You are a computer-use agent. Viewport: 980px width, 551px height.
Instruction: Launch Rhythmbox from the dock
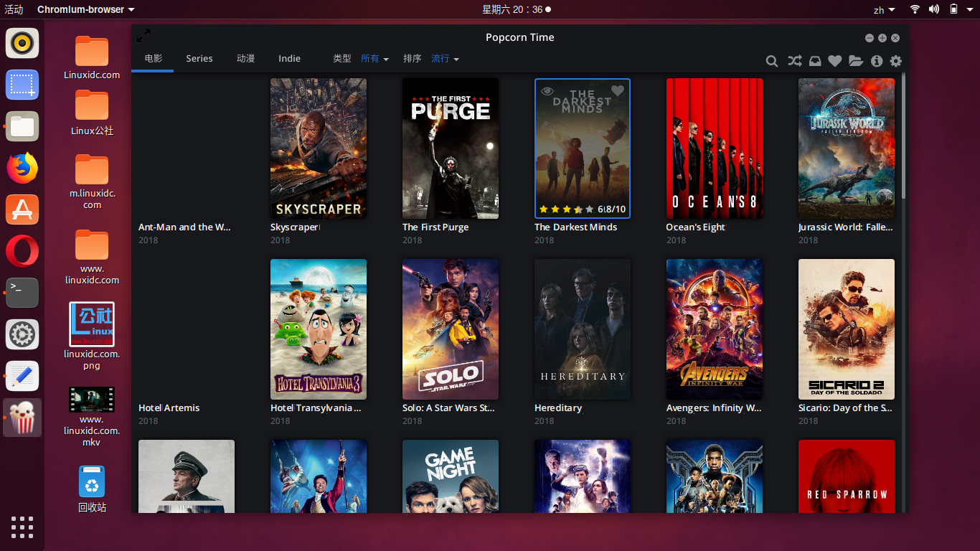22,43
